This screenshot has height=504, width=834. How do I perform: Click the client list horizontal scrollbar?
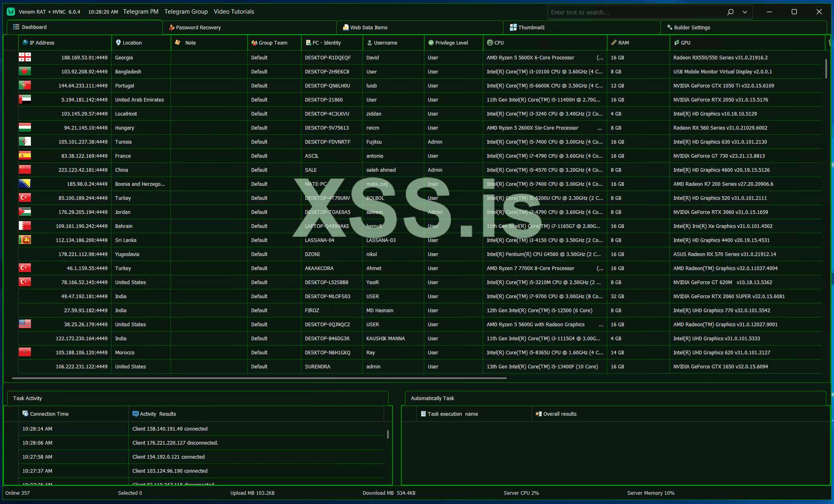pyautogui.click(x=259, y=378)
